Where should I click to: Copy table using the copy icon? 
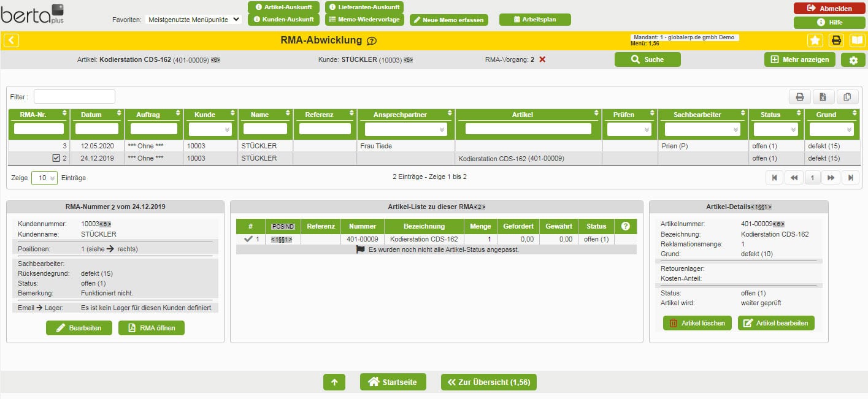tap(847, 97)
